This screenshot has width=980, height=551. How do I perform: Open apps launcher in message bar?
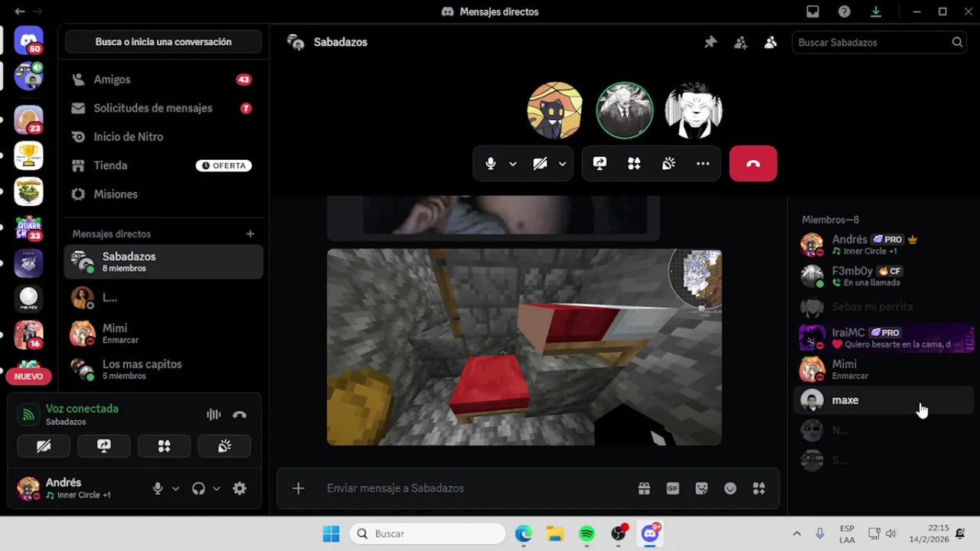[759, 488]
